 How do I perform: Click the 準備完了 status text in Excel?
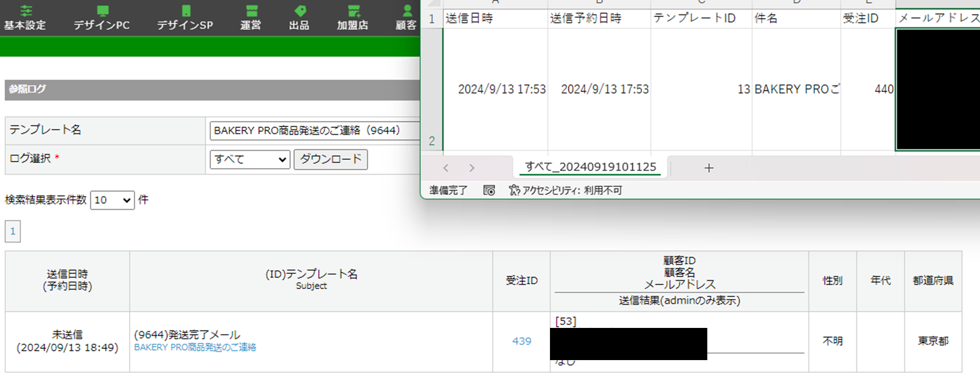tap(448, 191)
